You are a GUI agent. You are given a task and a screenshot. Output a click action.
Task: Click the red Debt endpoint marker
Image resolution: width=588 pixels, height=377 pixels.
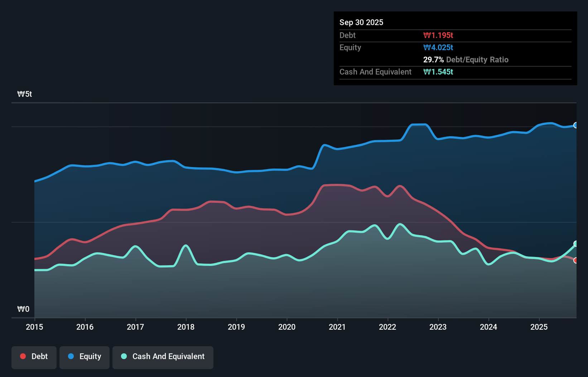[x=576, y=261]
